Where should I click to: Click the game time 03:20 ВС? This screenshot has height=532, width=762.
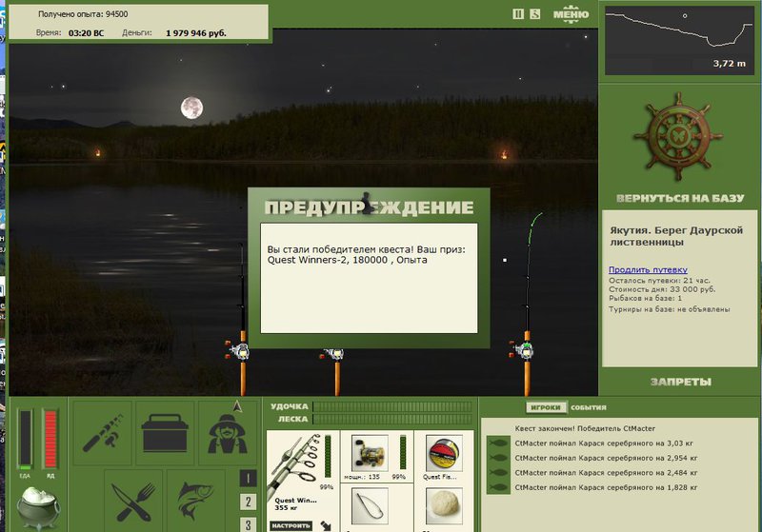pos(86,33)
